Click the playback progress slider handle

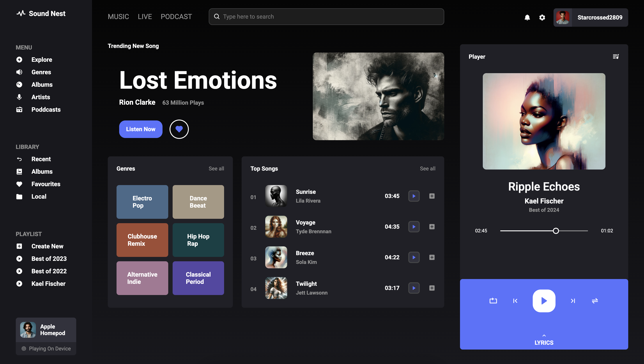[x=556, y=231]
